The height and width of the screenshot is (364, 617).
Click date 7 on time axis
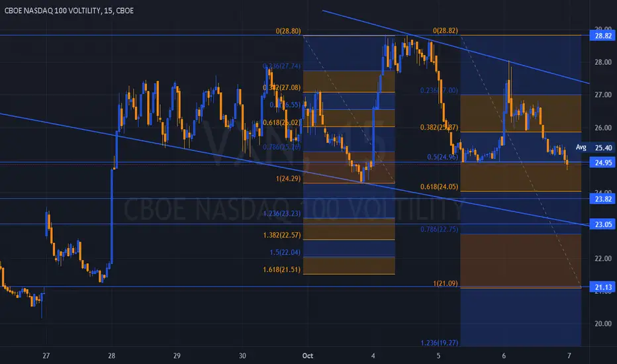pyautogui.click(x=569, y=356)
